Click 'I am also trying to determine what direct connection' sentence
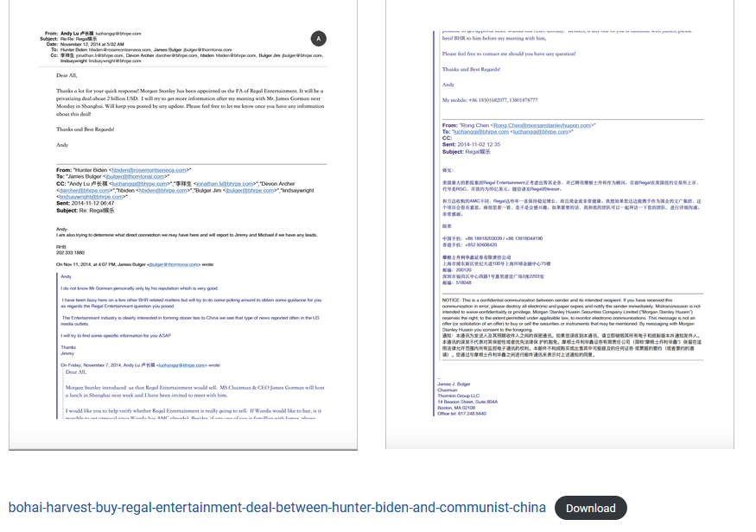This screenshot has width=756, height=532. click(x=187, y=235)
